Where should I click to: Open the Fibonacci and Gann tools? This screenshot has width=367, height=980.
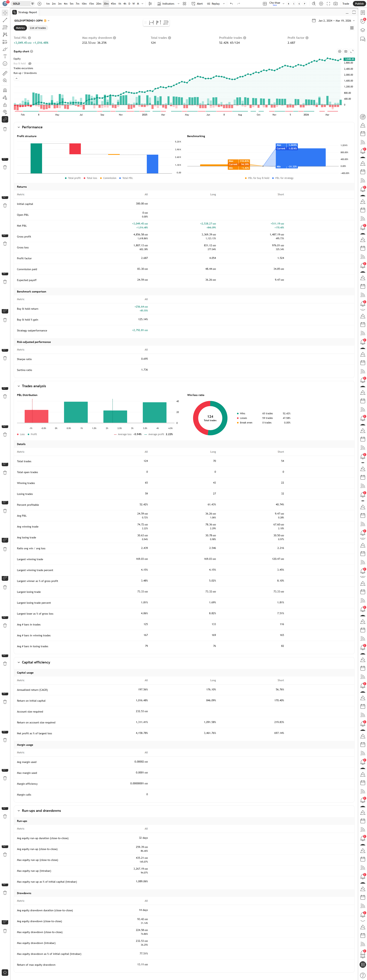[x=5, y=27]
